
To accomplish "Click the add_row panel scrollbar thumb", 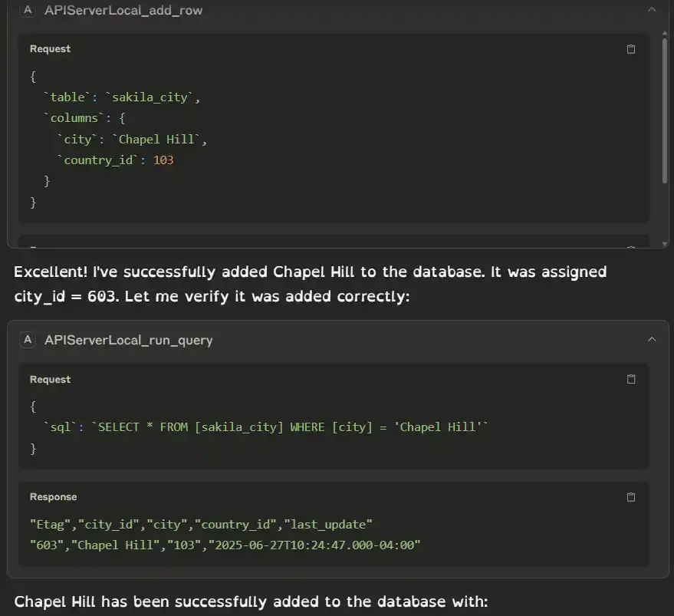I will click(664, 111).
